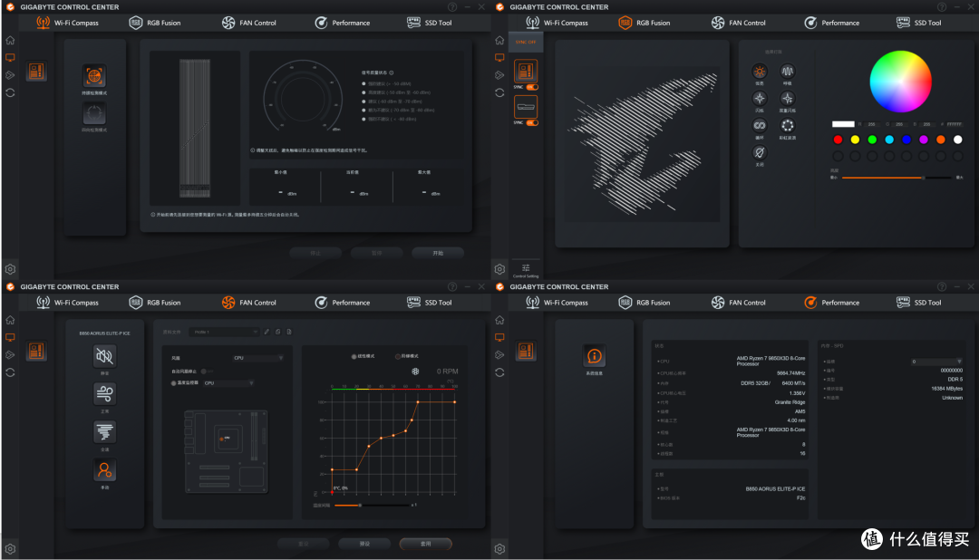
Task: Open memory slot dropdown in Performance SPD panel
Action: coord(936,362)
